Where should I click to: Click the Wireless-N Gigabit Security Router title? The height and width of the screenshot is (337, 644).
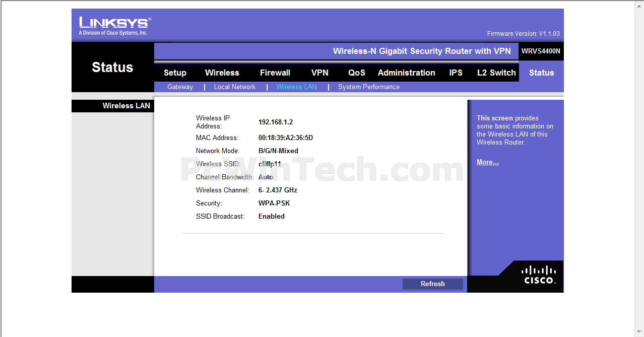click(x=422, y=51)
